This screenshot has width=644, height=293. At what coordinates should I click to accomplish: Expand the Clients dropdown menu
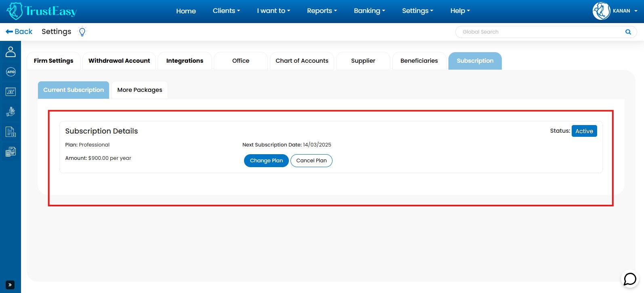tap(226, 11)
